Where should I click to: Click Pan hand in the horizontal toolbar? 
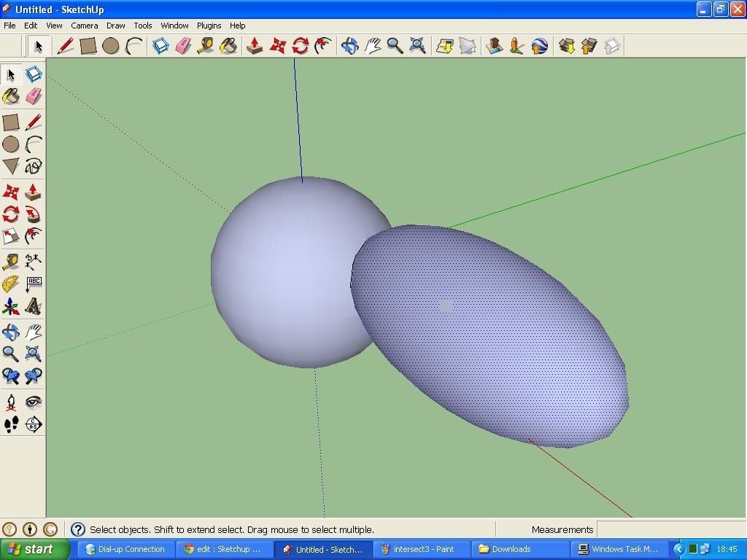373,46
